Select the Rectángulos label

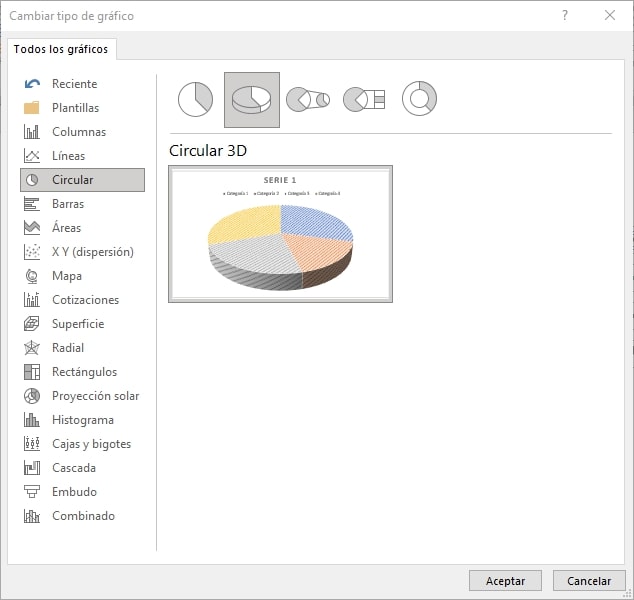point(85,372)
